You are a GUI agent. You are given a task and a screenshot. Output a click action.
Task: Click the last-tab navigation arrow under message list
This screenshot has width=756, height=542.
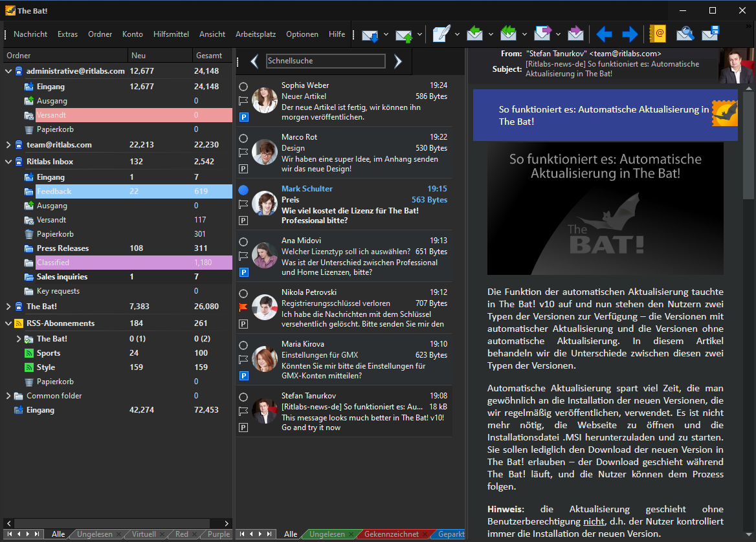(x=269, y=534)
